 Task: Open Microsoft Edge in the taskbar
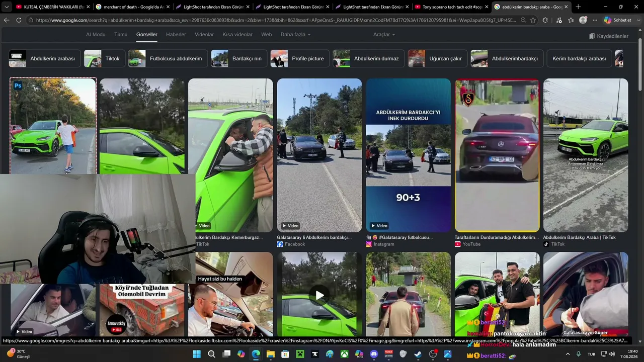point(256,354)
